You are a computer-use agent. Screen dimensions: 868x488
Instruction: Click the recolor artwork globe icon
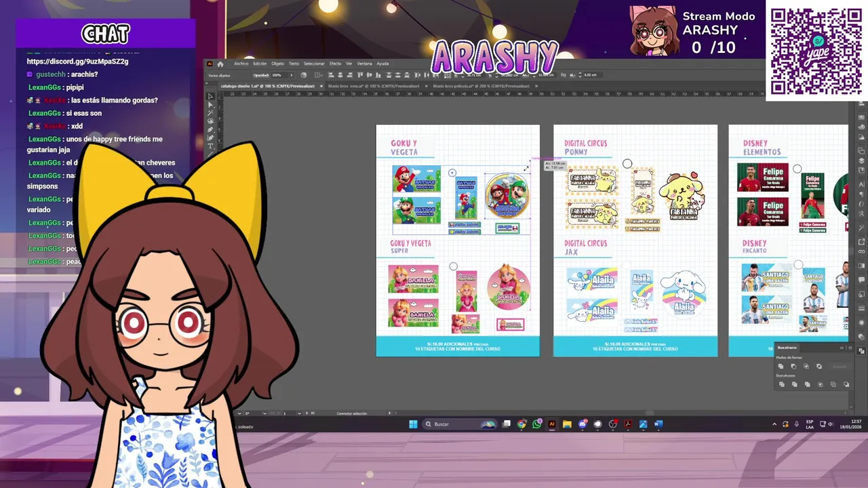coord(304,75)
